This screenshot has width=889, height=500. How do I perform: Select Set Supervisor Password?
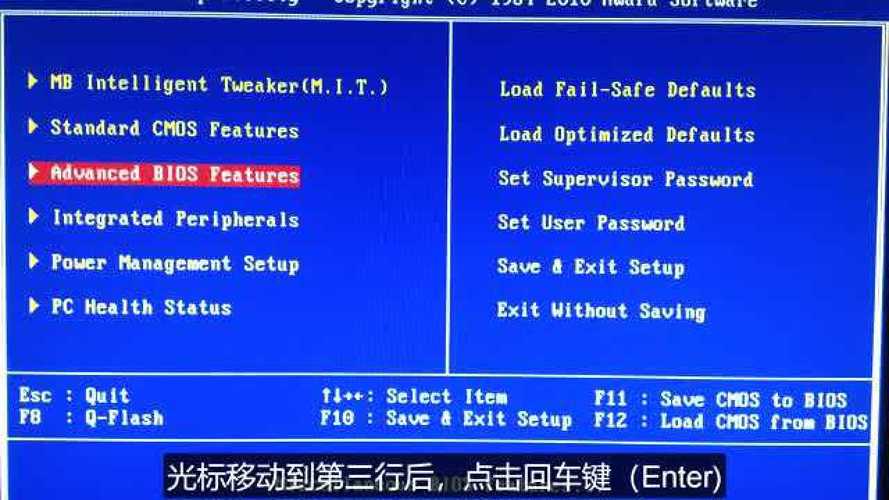click(x=626, y=179)
